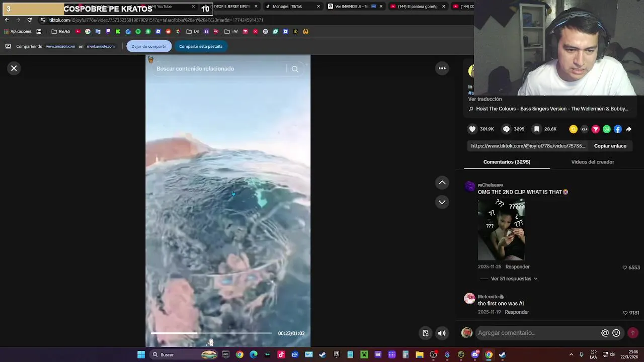Open the 'DS' bookmarks folder

[193, 32]
